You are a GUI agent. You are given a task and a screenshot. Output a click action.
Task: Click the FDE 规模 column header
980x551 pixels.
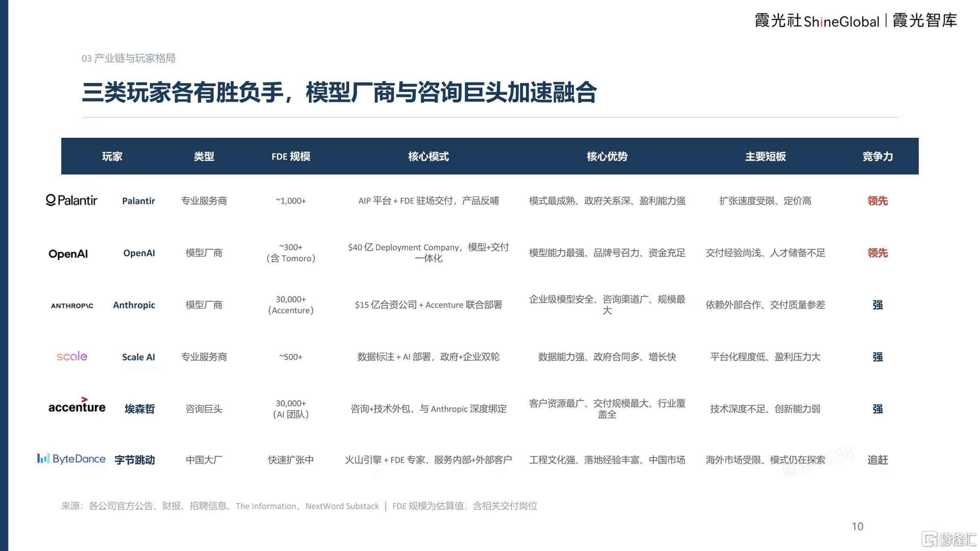291,156
